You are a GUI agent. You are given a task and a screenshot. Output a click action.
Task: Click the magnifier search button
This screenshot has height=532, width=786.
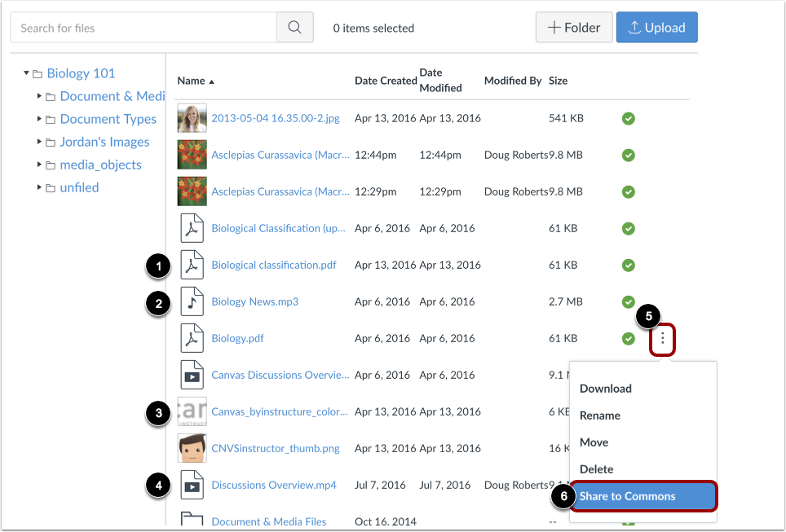point(295,28)
